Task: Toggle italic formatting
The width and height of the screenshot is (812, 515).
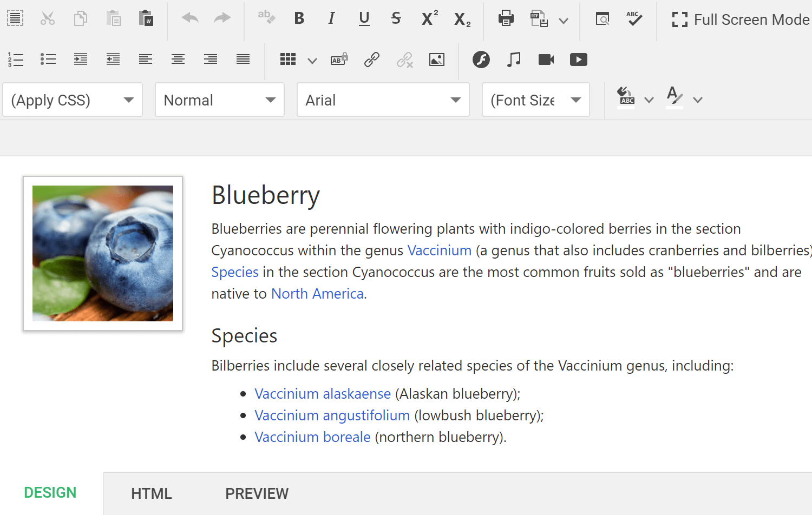Action: (331, 19)
